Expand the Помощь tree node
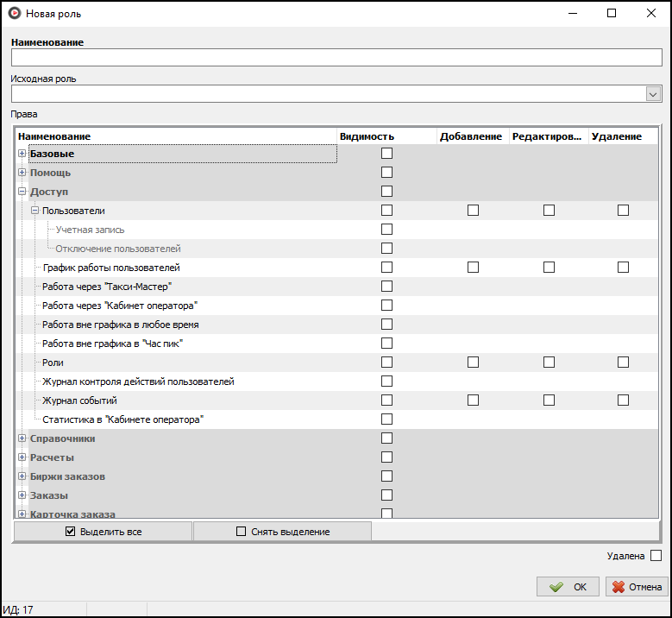The image size is (672, 618). tap(22, 173)
